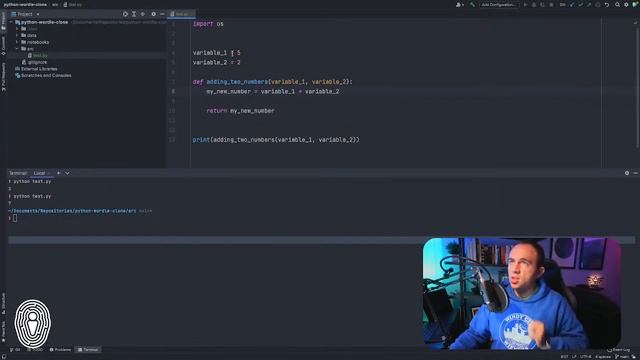Click the 'return my_new_number' code line
The width and height of the screenshot is (640, 360).
240,111
